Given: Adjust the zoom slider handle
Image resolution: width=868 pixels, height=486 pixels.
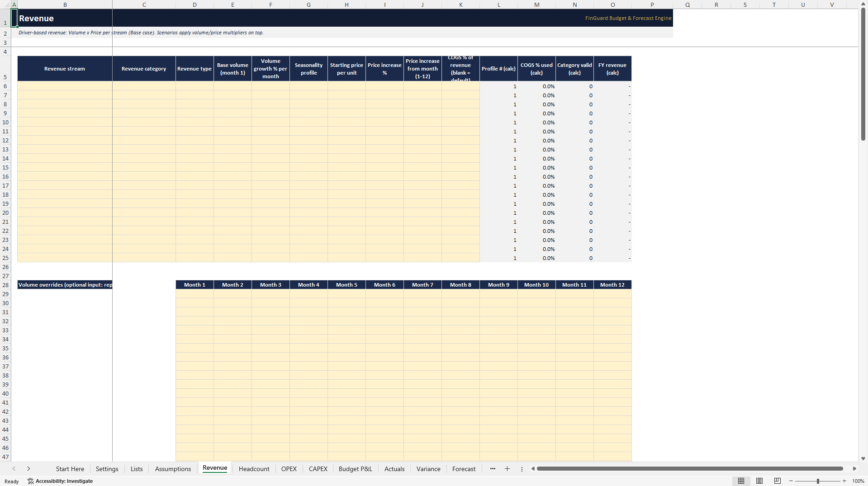Looking at the screenshot, I should pos(818,481).
